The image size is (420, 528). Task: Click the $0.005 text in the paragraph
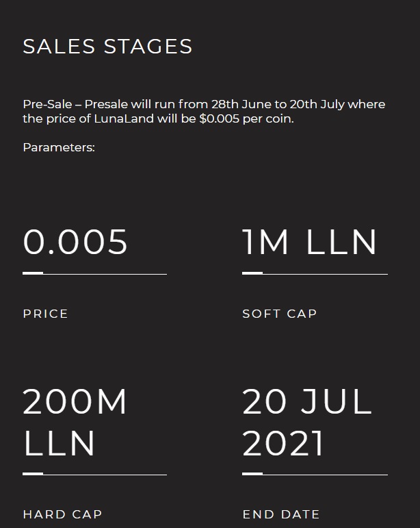(220, 119)
